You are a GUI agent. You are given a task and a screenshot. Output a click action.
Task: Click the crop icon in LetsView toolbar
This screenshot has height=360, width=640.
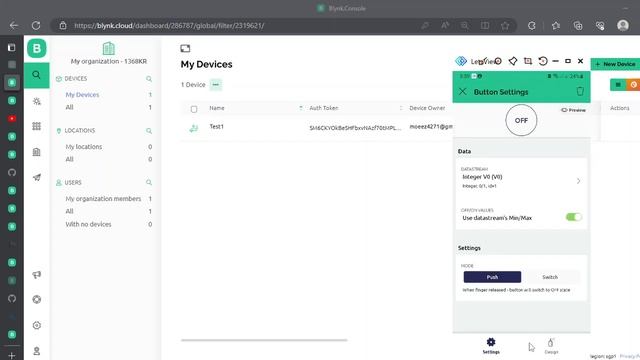click(528, 61)
